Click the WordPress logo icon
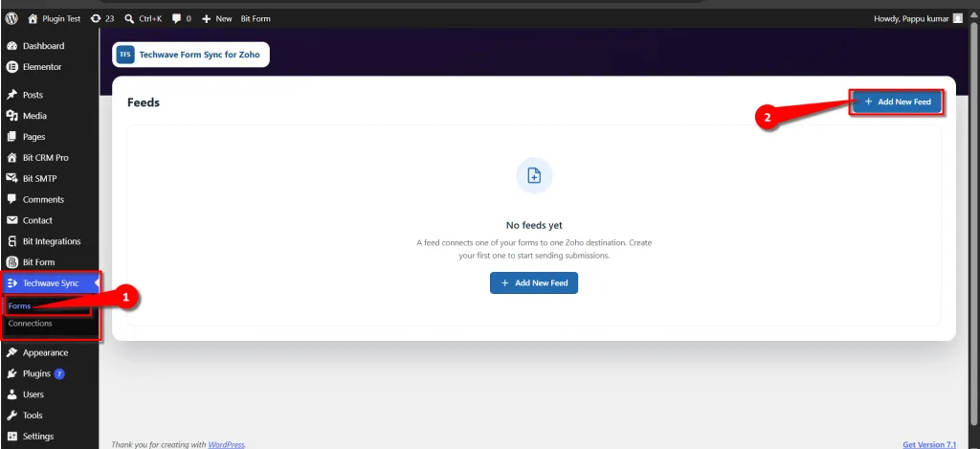Viewport: 980px width, 449px height. point(11,19)
